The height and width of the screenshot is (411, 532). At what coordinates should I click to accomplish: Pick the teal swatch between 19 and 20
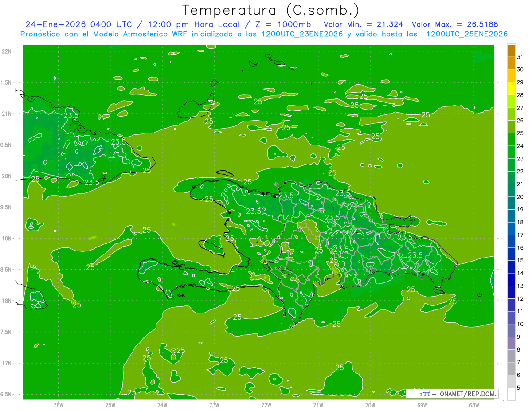[x=511, y=203]
